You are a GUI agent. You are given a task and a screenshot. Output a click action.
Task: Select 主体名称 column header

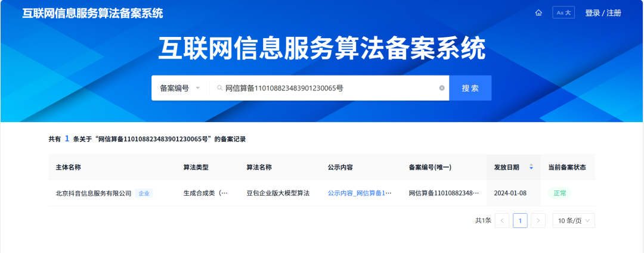[x=68, y=167]
